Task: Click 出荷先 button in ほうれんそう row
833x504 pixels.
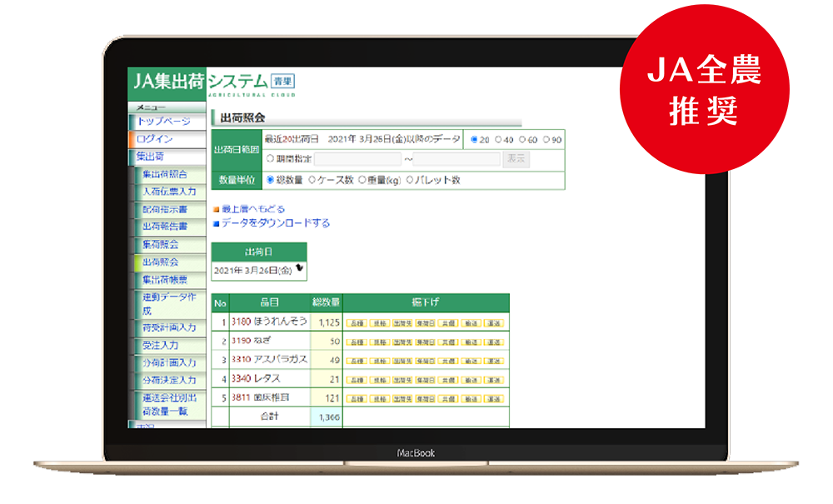Action: 402,323
